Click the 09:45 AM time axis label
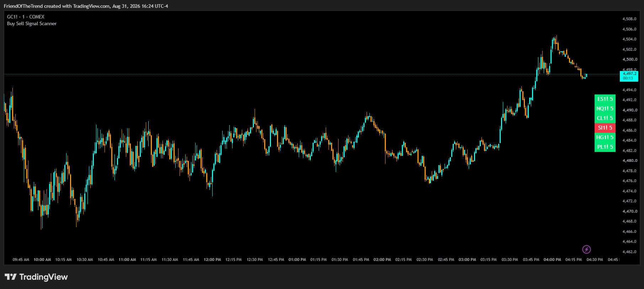The width and height of the screenshot is (644, 289). 21,260
